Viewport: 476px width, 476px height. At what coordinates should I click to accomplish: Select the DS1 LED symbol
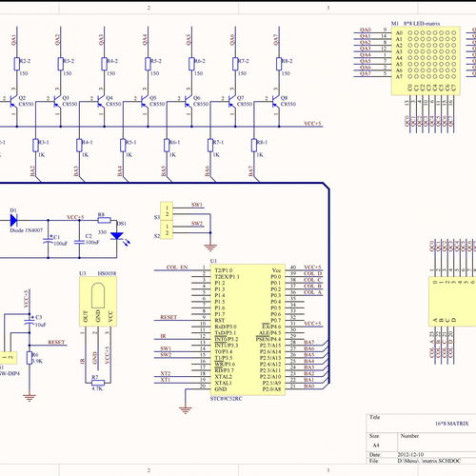117,236
